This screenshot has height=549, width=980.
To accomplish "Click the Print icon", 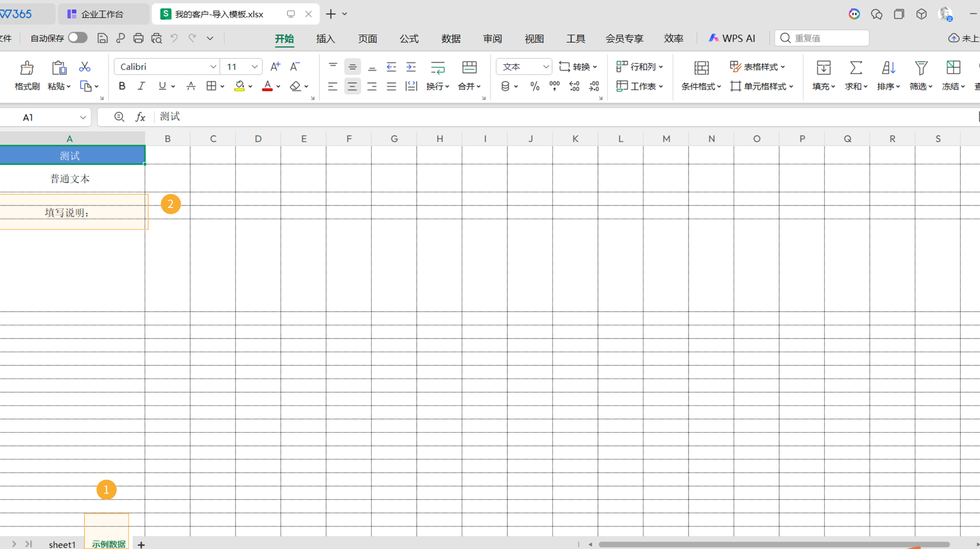I will pyautogui.click(x=139, y=38).
